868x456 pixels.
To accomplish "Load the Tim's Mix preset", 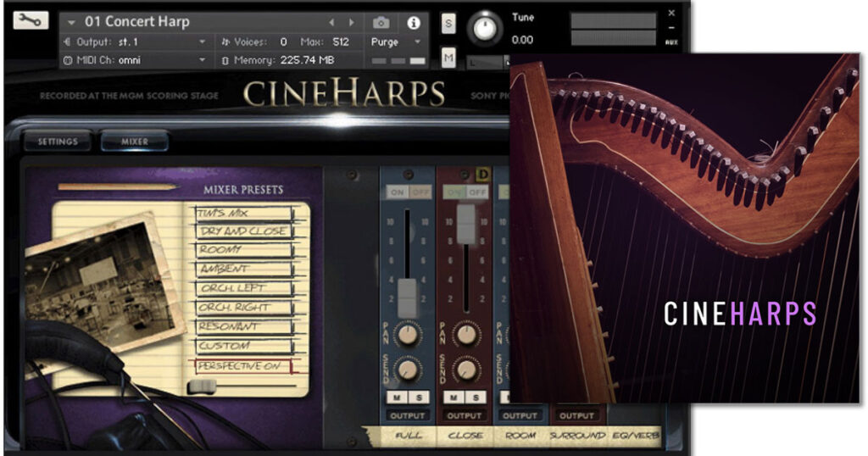I will [x=243, y=213].
